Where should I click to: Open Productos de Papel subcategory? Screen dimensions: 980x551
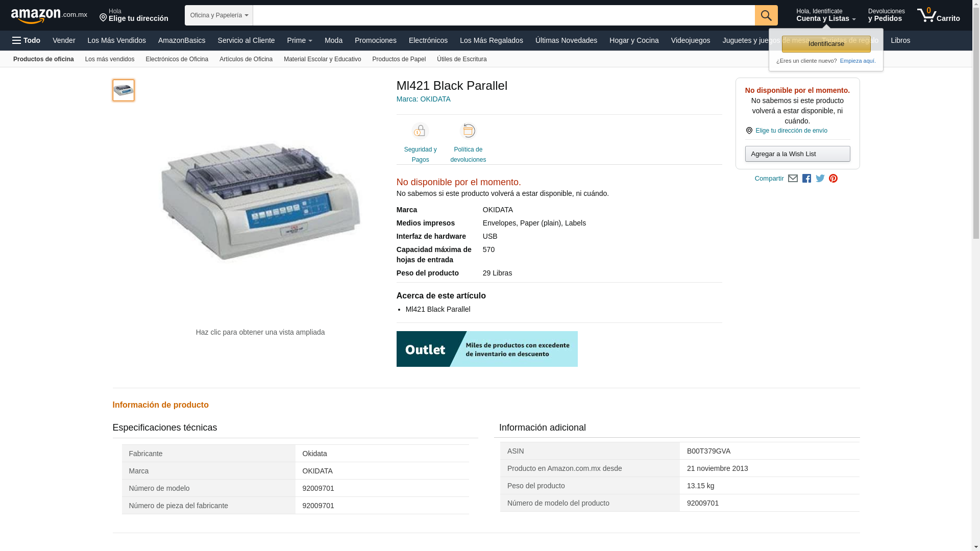click(x=399, y=59)
